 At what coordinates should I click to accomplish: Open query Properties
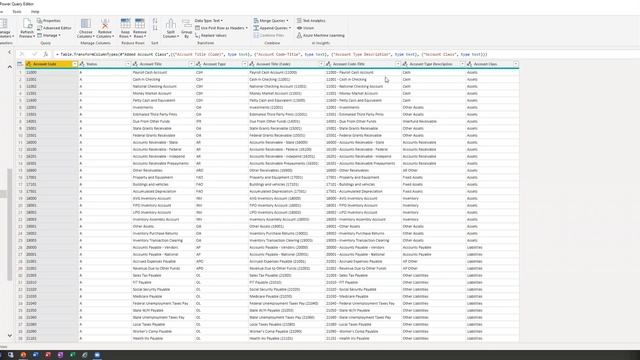(49, 20)
